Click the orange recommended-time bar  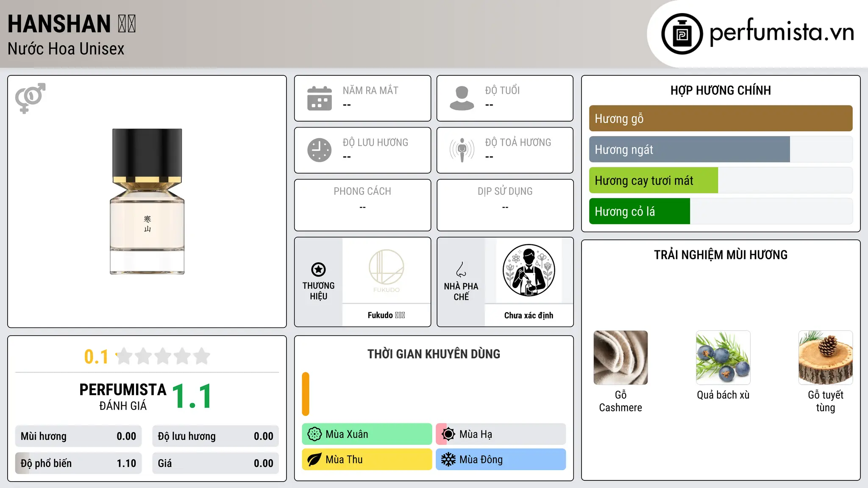click(x=306, y=394)
